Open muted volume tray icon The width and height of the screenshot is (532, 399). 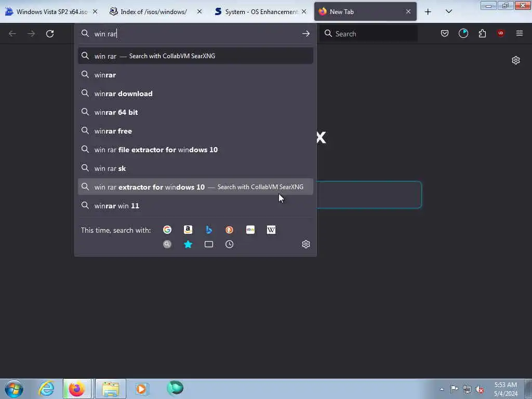tap(480, 389)
